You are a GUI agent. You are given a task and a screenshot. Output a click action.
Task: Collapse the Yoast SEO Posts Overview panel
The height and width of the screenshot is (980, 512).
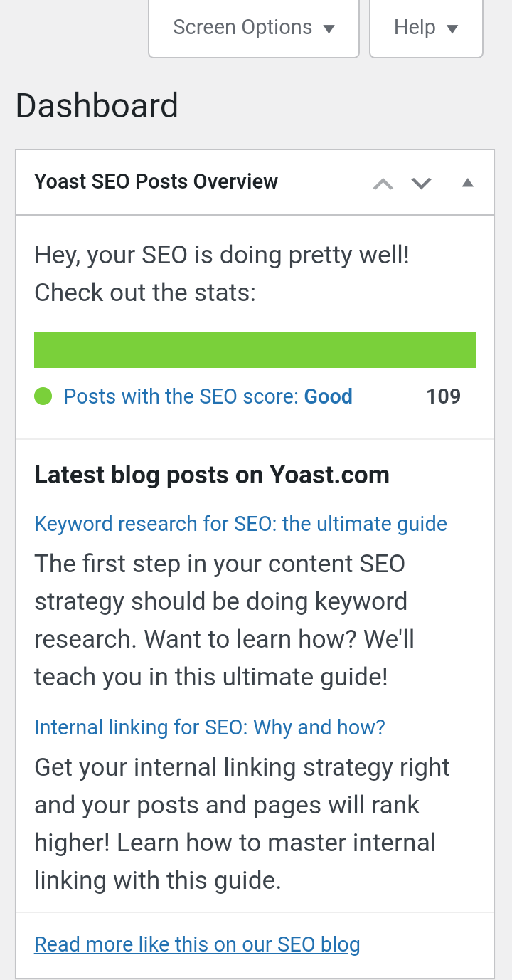pos(467,183)
